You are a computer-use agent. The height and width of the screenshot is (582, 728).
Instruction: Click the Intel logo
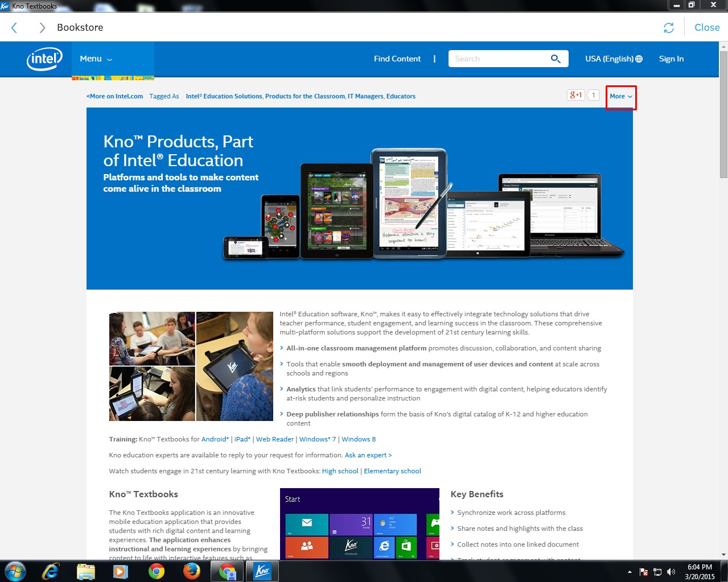(x=44, y=59)
